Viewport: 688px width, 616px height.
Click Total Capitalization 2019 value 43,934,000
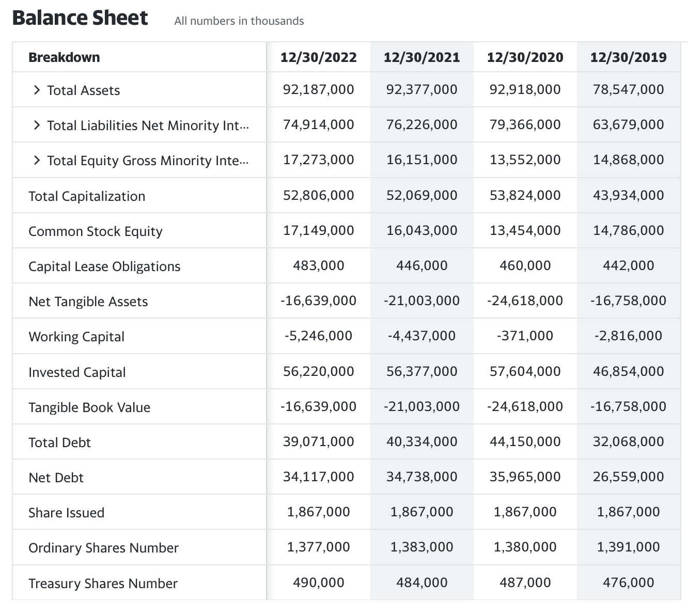coord(629,195)
